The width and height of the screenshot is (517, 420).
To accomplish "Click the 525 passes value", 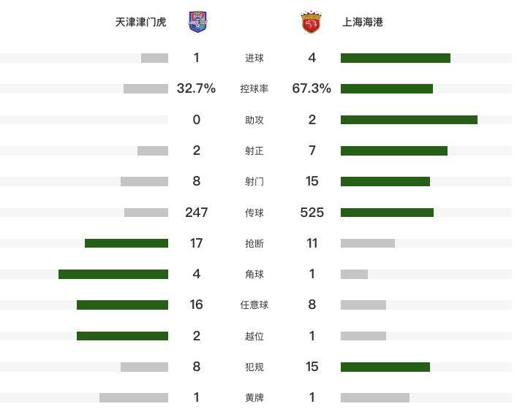I will point(312,212).
